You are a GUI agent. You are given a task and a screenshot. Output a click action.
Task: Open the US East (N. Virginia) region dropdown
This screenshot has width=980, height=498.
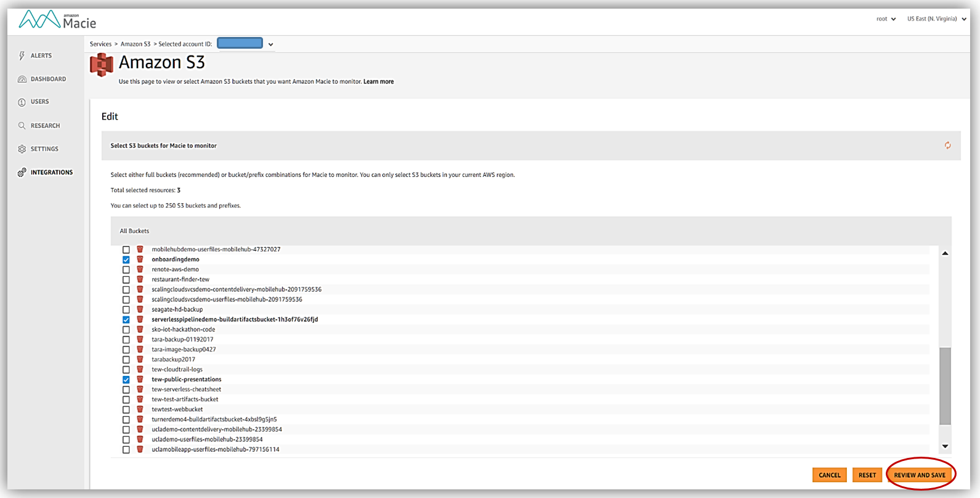[x=936, y=19]
